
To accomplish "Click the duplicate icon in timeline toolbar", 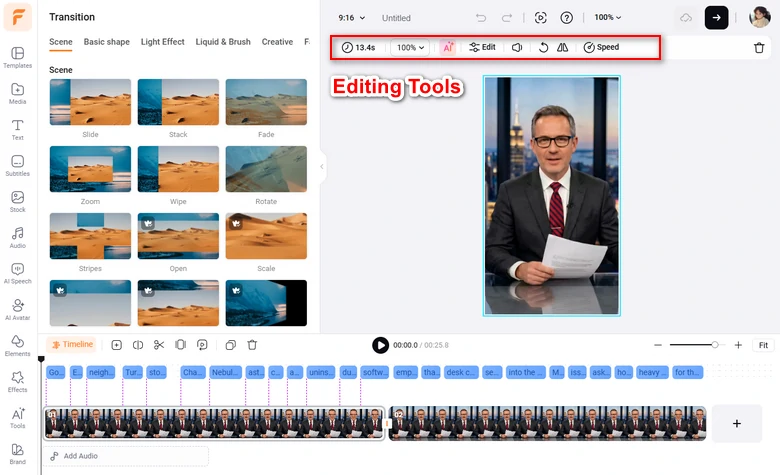I will [230, 345].
